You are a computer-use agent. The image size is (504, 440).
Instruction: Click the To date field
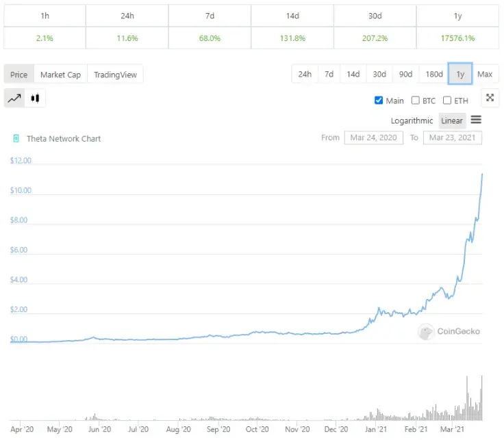click(x=453, y=138)
